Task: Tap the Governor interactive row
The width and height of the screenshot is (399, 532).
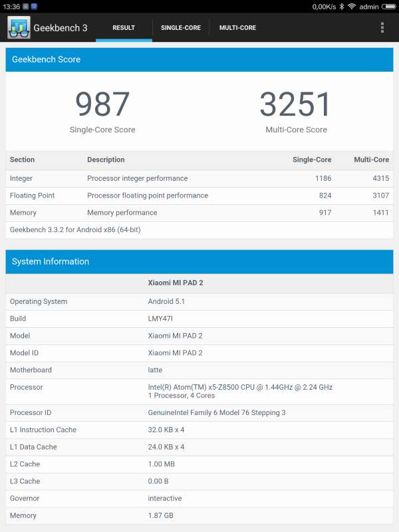Action: (x=199, y=498)
